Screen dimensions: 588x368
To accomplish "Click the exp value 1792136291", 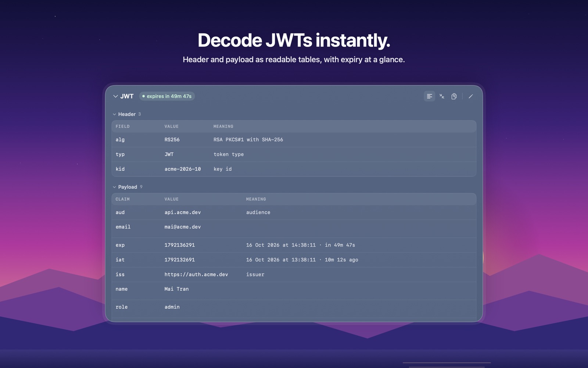I will [180, 245].
